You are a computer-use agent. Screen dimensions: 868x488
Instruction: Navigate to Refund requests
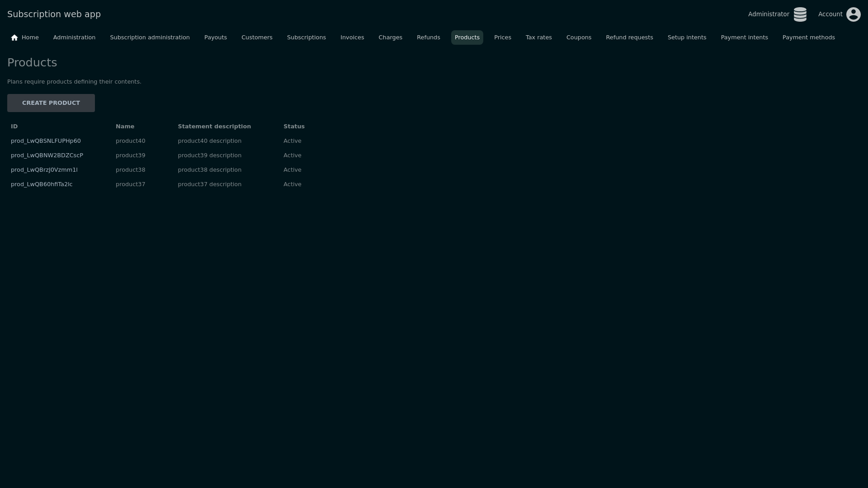629,38
